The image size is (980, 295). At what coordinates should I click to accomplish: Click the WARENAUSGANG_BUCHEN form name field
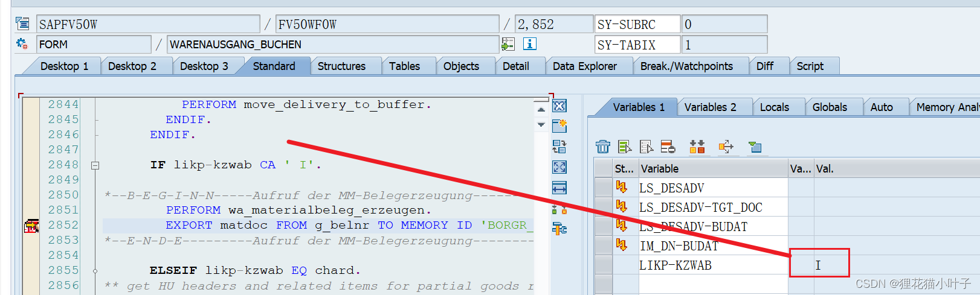[x=333, y=45]
